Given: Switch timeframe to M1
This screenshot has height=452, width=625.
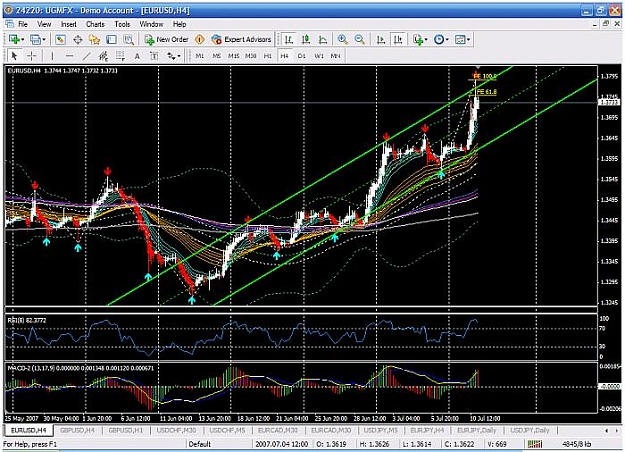Looking at the screenshot, I should pyautogui.click(x=200, y=56).
